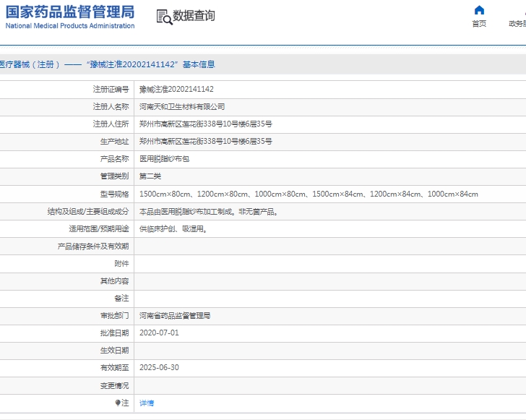Image resolution: width=526 pixels, height=420 pixels.
Task: Click the 适用范围/预期用途 label
Action: 98,229
